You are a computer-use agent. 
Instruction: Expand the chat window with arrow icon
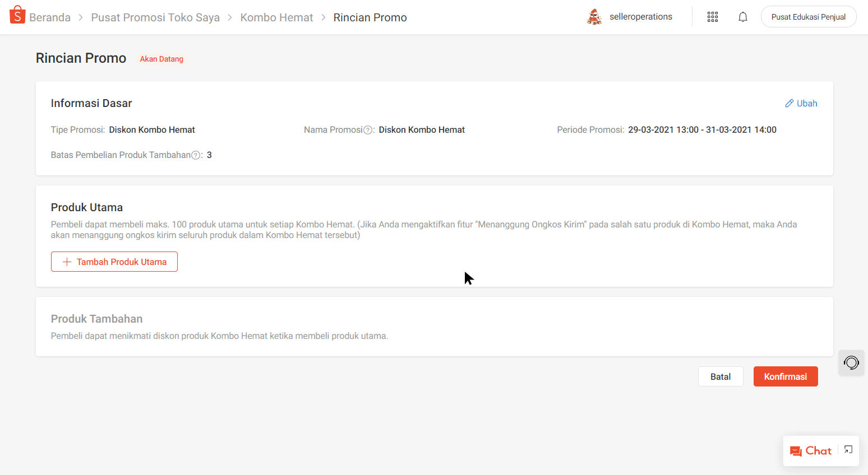coord(848,450)
